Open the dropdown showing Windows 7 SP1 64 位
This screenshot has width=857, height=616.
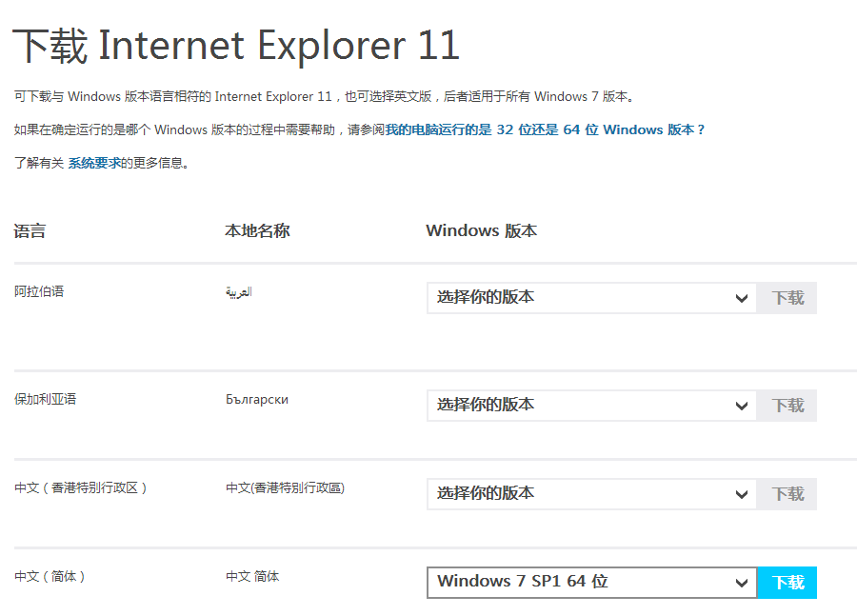591,583
